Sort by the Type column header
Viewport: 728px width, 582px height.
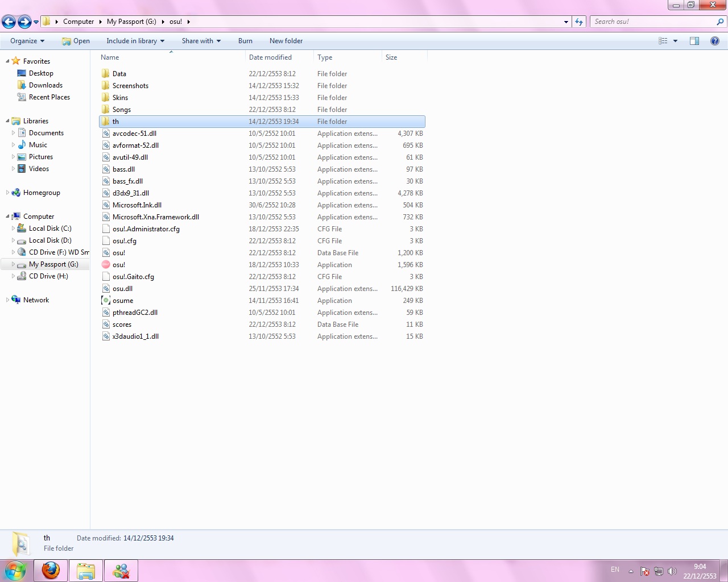tap(348, 57)
